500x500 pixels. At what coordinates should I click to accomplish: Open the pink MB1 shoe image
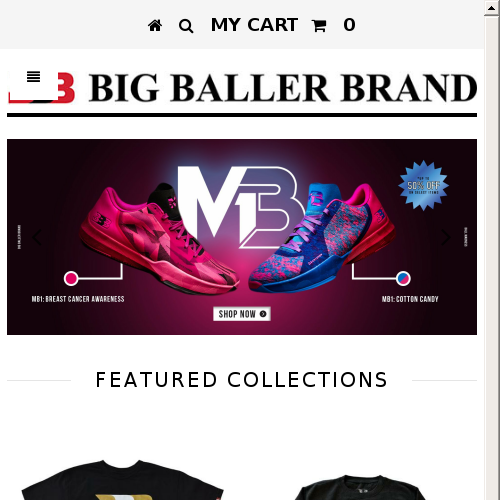point(159,238)
